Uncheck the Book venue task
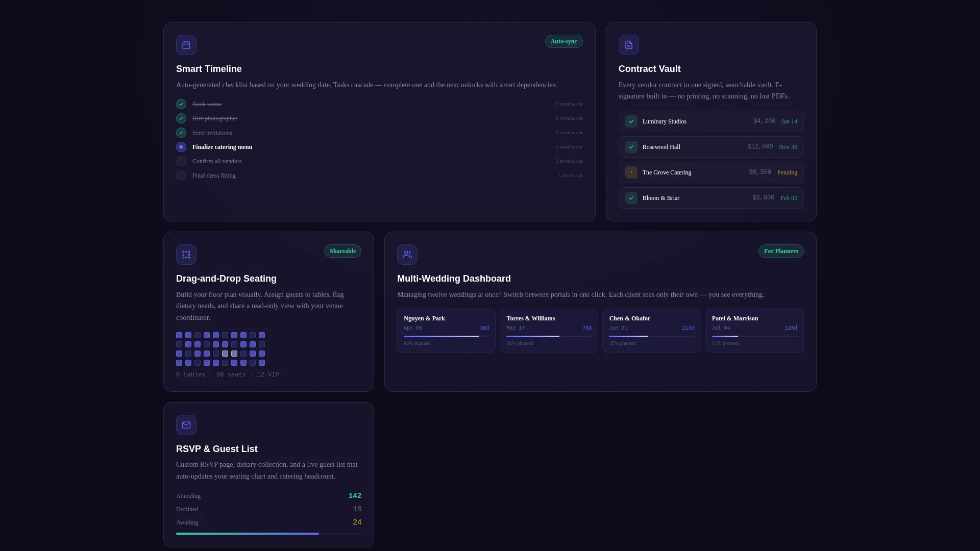This screenshot has width=980, height=551. (x=181, y=104)
